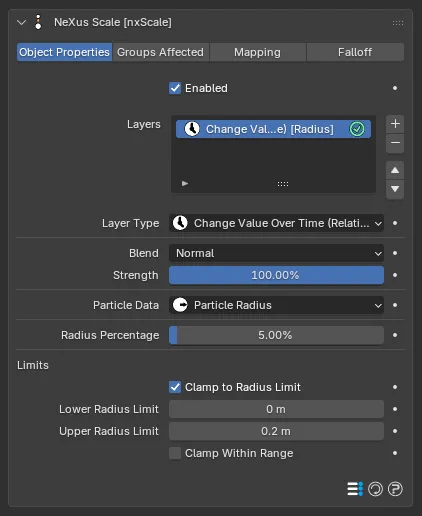This screenshot has height=516, width=422.
Task: Uncheck Clamp to Radius Limit
Action: coord(175,387)
